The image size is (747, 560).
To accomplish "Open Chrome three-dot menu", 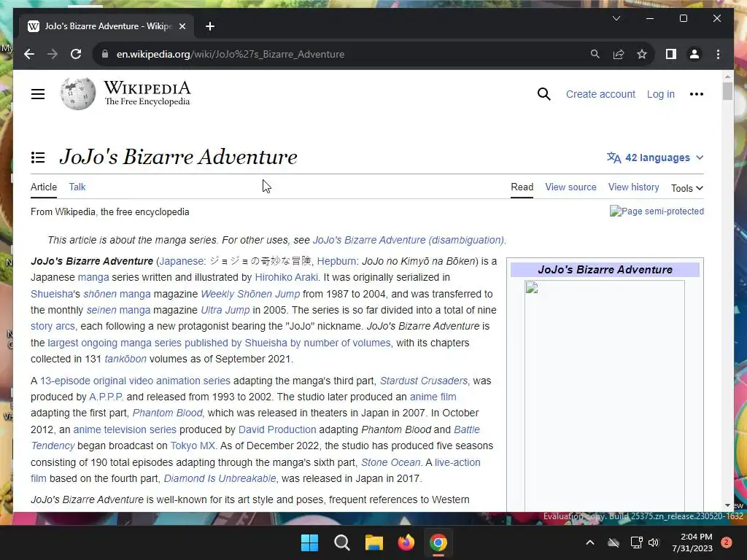I will tap(718, 54).
